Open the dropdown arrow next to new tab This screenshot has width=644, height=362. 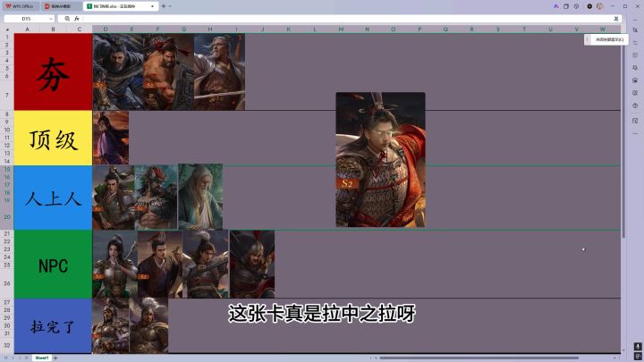click(x=170, y=6)
